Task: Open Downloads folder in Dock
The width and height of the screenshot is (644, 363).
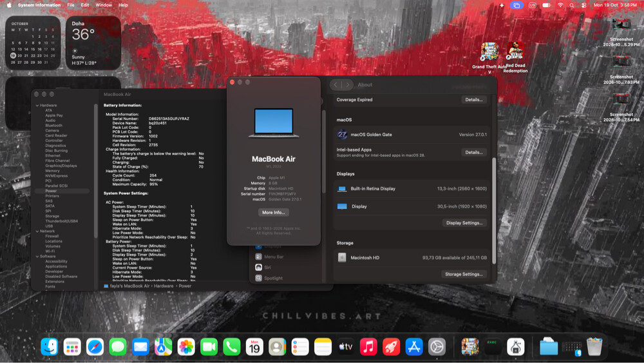Action: 549,347
